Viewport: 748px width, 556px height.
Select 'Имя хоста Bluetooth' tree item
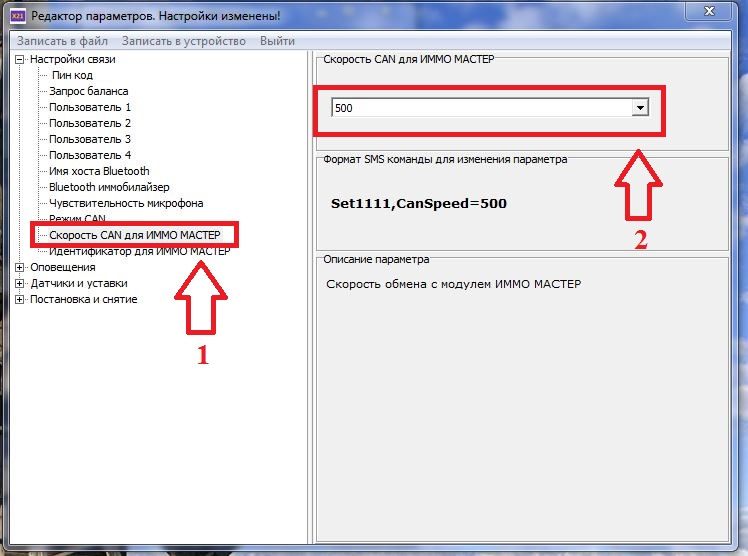click(x=99, y=171)
